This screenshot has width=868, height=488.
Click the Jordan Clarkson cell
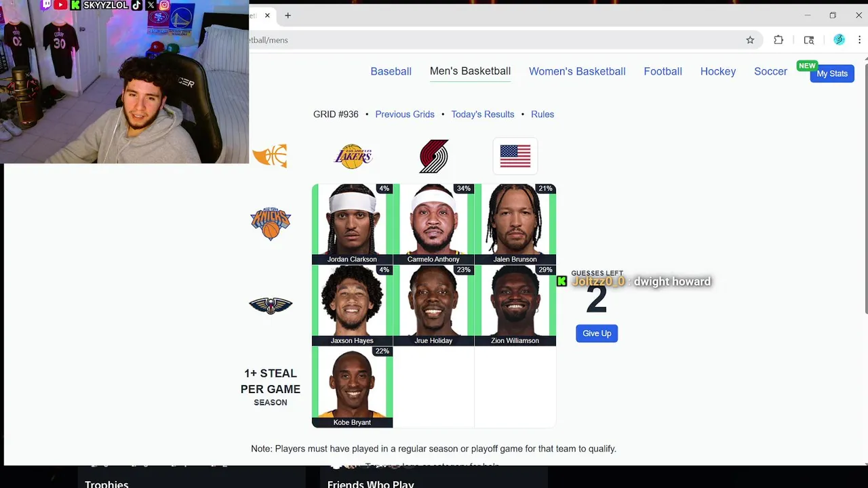pos(352,224)
